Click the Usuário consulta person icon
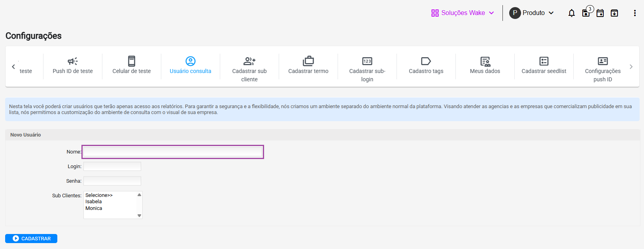644x249 pixels. (x=191, y=61)
